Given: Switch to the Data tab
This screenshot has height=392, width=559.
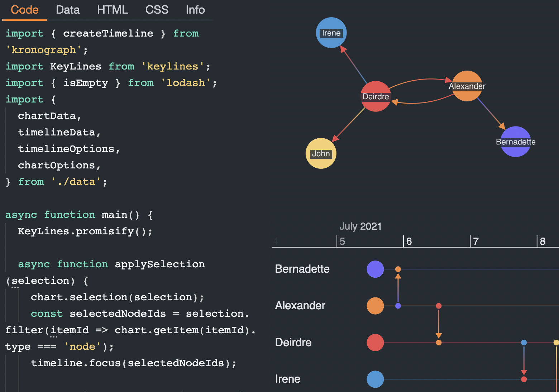Looking at the screenshot, I should click(x=67, y=10).
